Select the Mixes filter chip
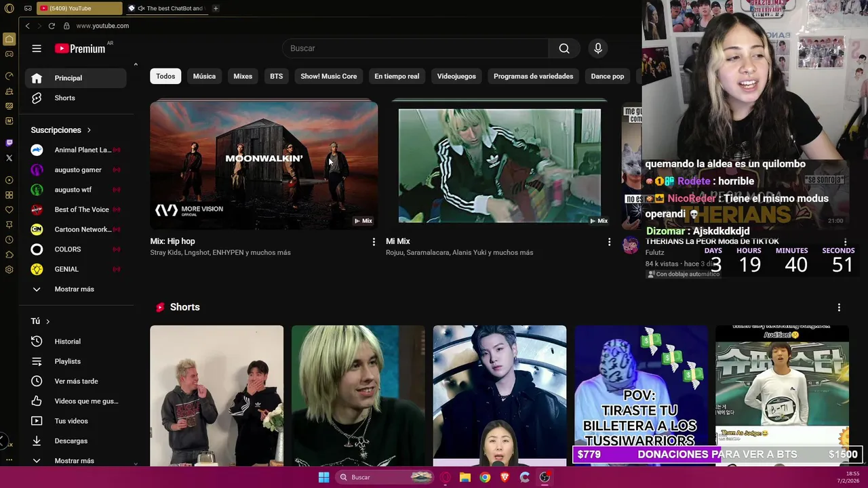Viewport: 868px width, 488px height. point(243,76)
